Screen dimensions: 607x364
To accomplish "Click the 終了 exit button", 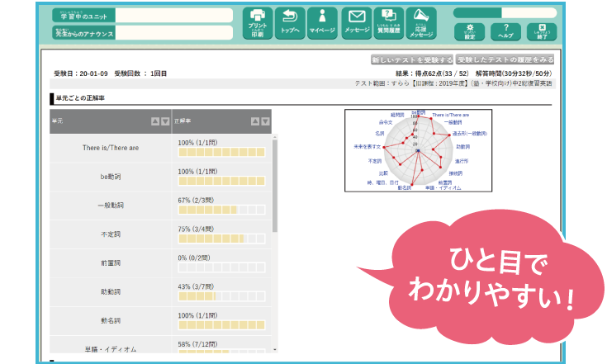I will pyautogui.click(x=541, y=31).
